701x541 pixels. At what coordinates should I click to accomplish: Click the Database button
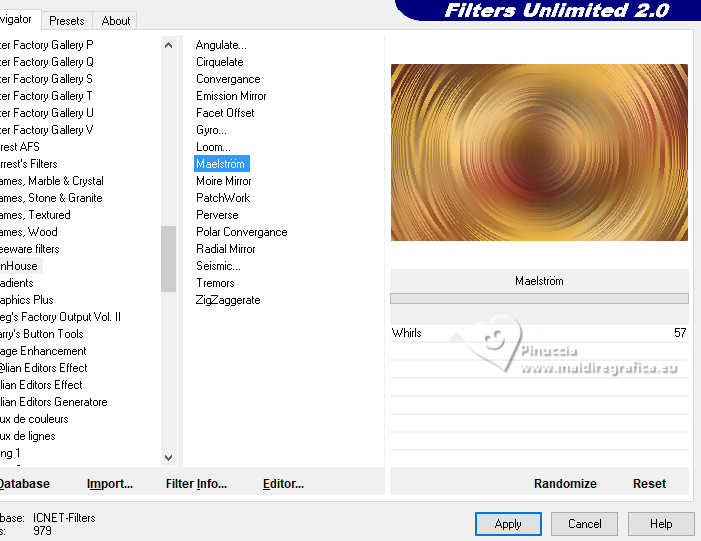(x=25, y=484)
